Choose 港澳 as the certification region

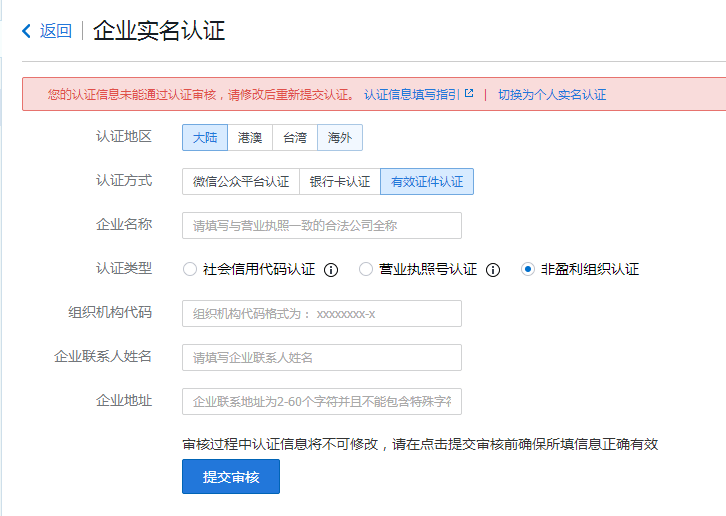coord(250,138)
